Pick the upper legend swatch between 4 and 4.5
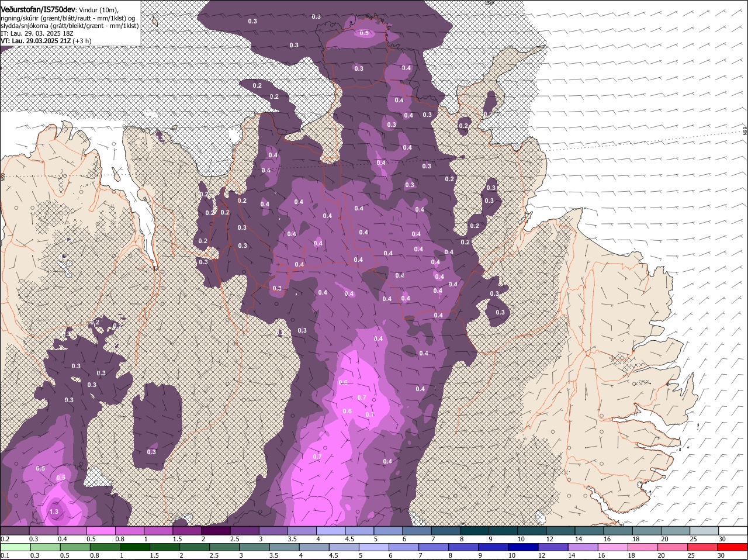Image resolution: width=748 pixels, height=560 pixels. (330, 531)
